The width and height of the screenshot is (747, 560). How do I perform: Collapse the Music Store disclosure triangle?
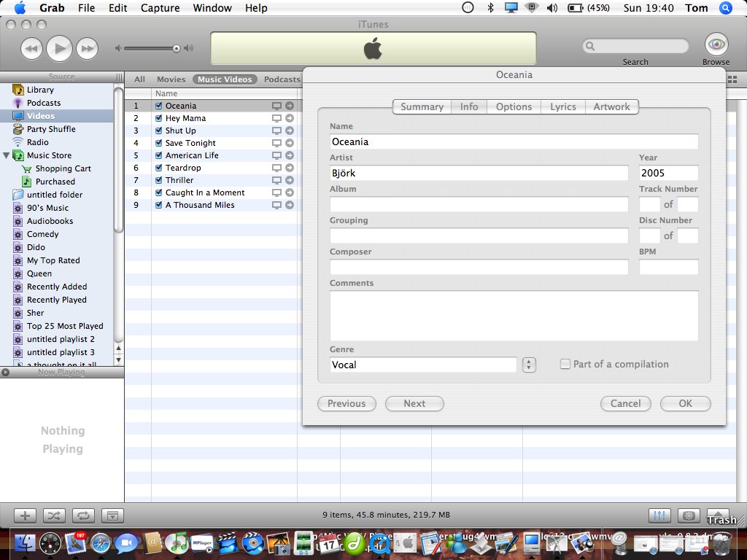pos(6,155)
